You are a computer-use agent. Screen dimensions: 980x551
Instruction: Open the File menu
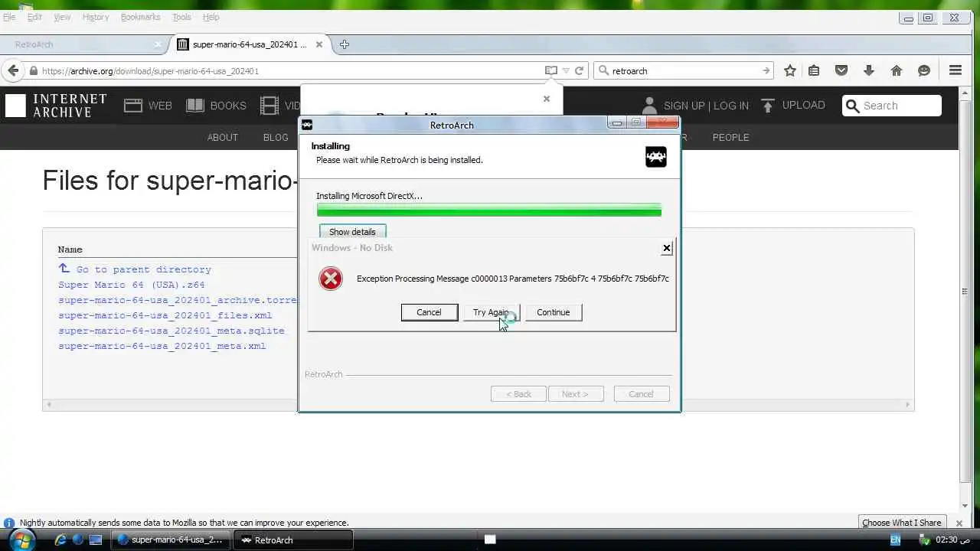tap(9, 17)
